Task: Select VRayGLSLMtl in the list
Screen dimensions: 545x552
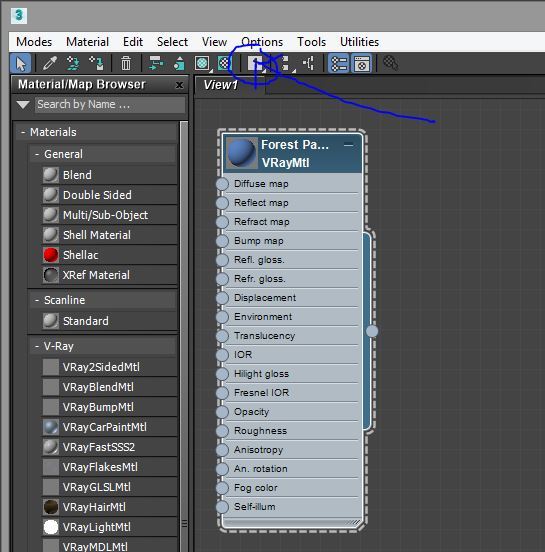Action: (109, 488)
